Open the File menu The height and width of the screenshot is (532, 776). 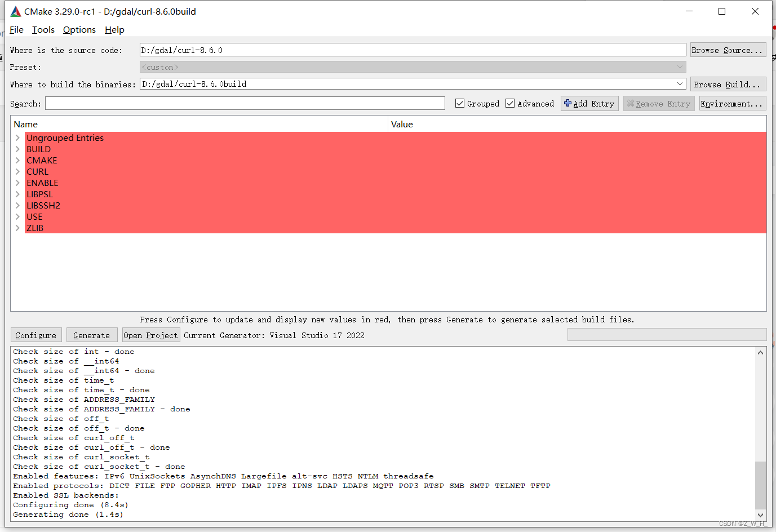click(16, 29)
